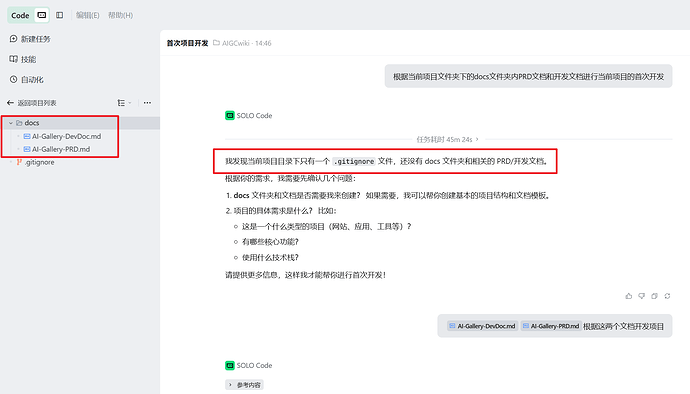690x394 pixels.
Task: Click the new task icon beside 新建任务
Action: 13,39
